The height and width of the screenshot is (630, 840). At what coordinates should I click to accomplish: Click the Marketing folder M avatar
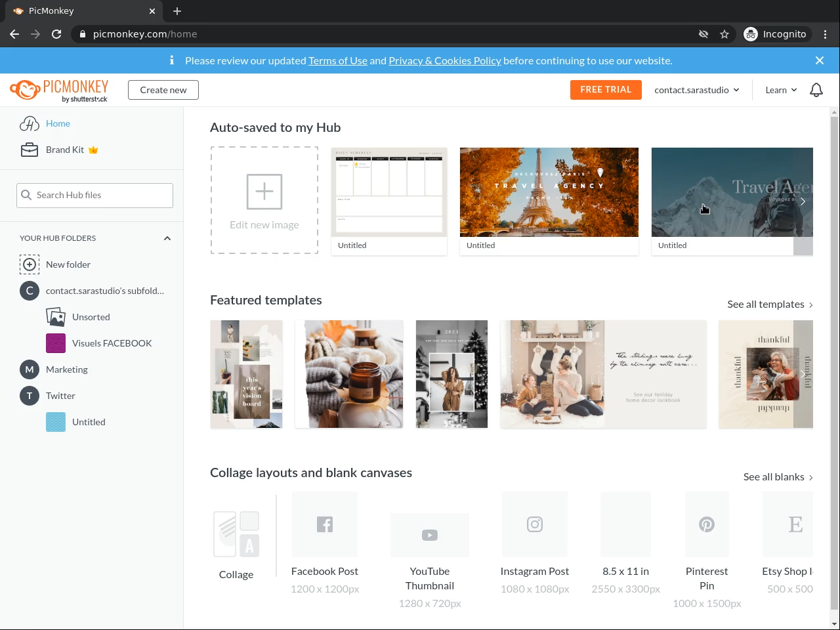coord(30,369)
